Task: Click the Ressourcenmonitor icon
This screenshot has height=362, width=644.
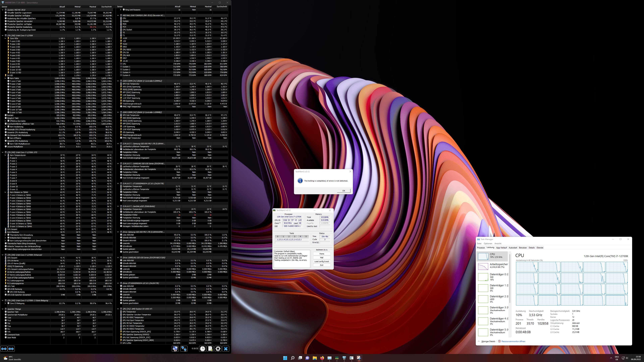Action: coord(499,341)
